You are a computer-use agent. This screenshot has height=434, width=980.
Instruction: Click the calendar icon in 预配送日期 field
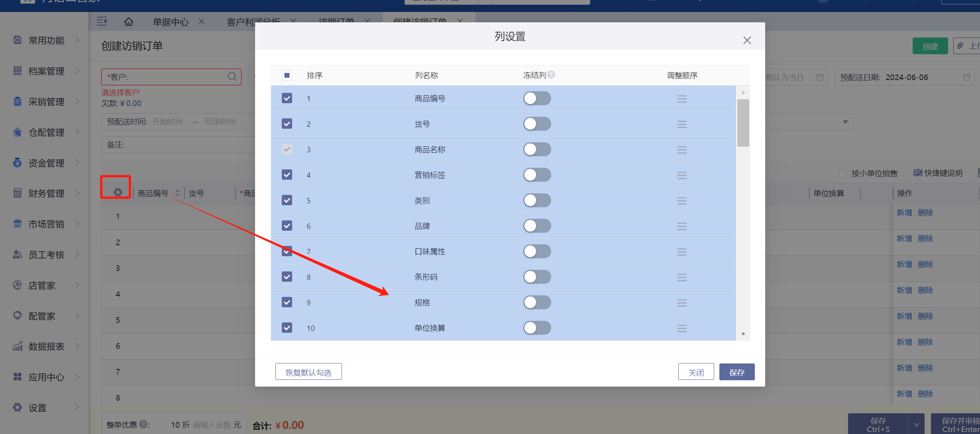pyautogui.click(x=966, y=77)
